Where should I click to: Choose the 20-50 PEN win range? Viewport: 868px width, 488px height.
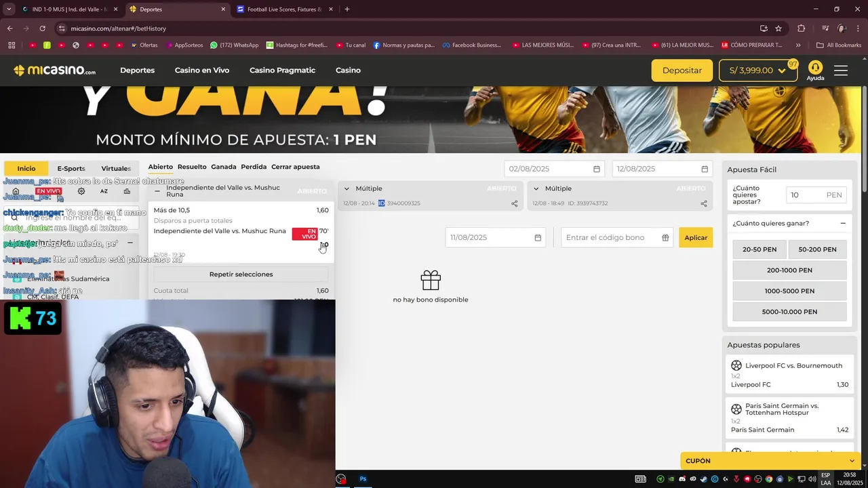tap(759, 249)
